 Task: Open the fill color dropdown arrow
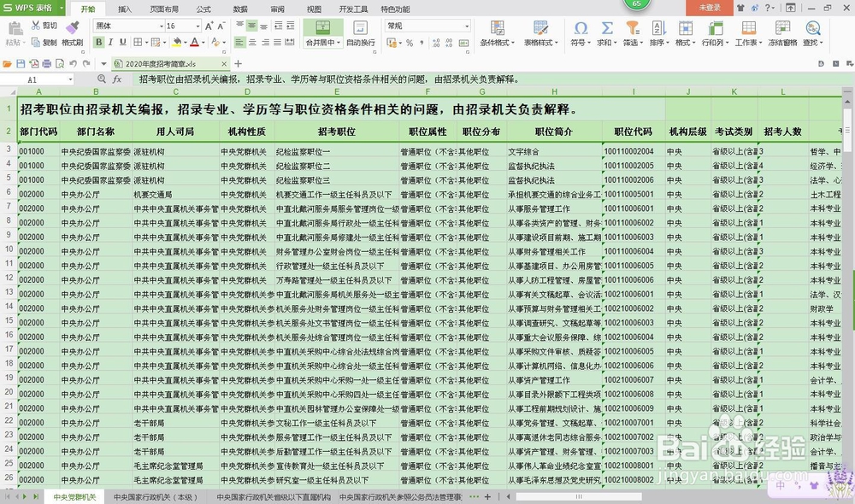[186, 42]
